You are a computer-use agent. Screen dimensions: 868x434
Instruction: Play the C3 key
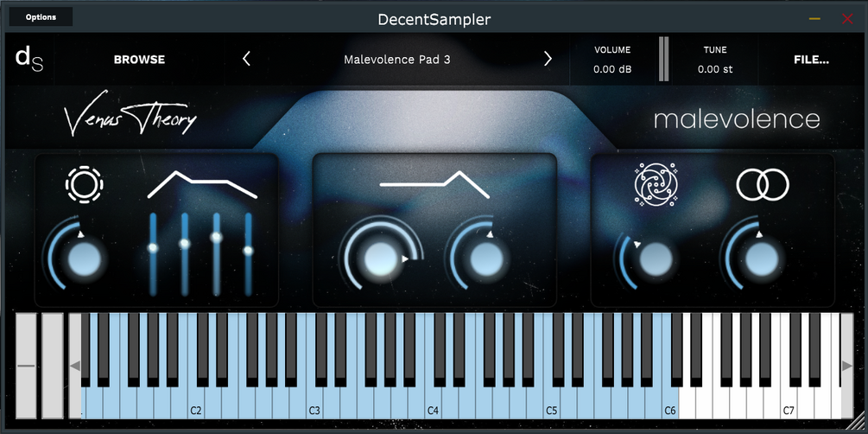pyautogui.click(x=314, y=403)
